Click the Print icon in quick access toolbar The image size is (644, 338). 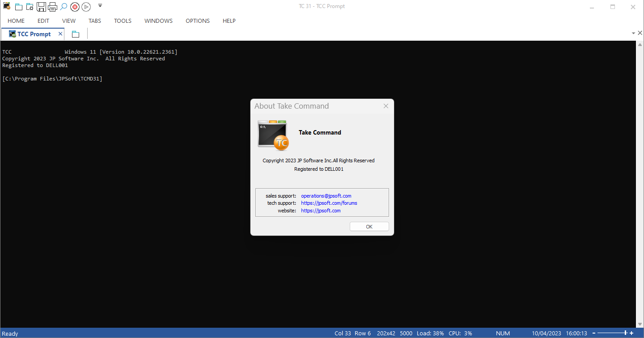coord(52,7)
